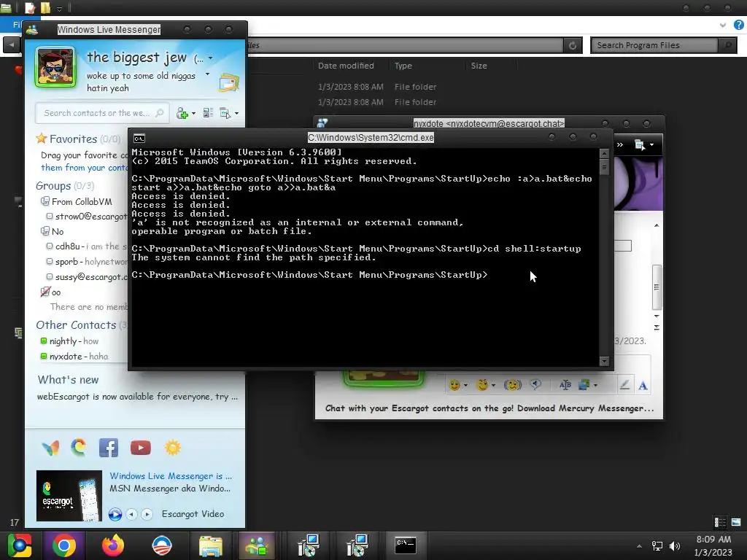Open contact cdh8u
Image resolution: width=747 pixels, height=560 pixels.
coord(87,246)
